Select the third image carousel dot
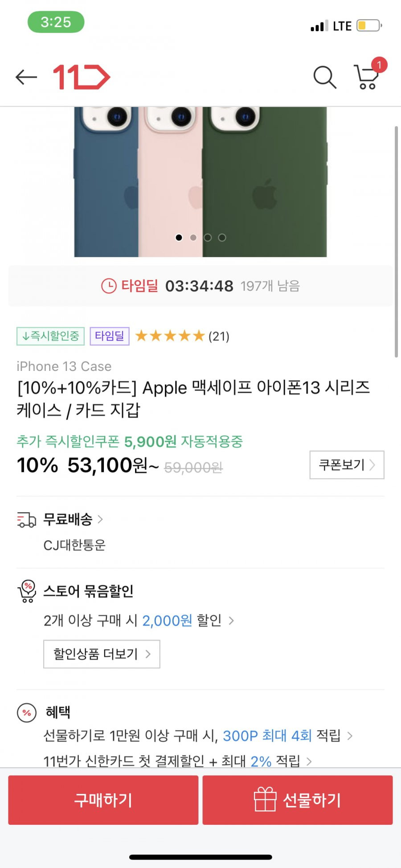The height and width of the screenshot is (868, 401). tap(208, 238)
